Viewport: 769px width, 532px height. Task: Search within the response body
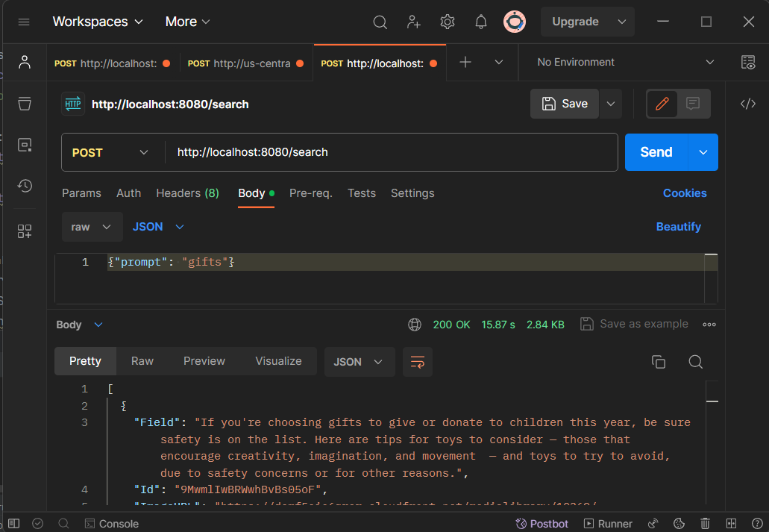coord(695,362)
